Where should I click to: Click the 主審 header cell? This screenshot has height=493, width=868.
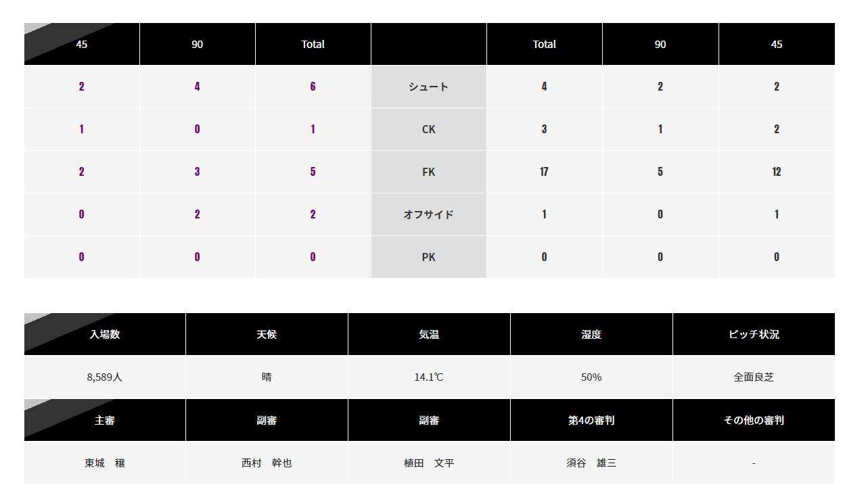pos(105,420)
